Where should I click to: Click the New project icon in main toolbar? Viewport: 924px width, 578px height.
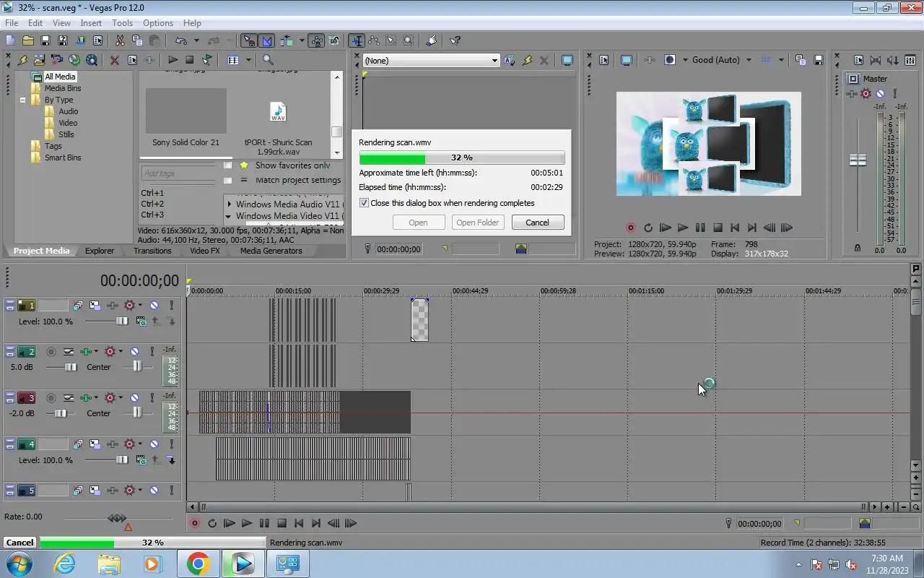(x=10, y=41)
